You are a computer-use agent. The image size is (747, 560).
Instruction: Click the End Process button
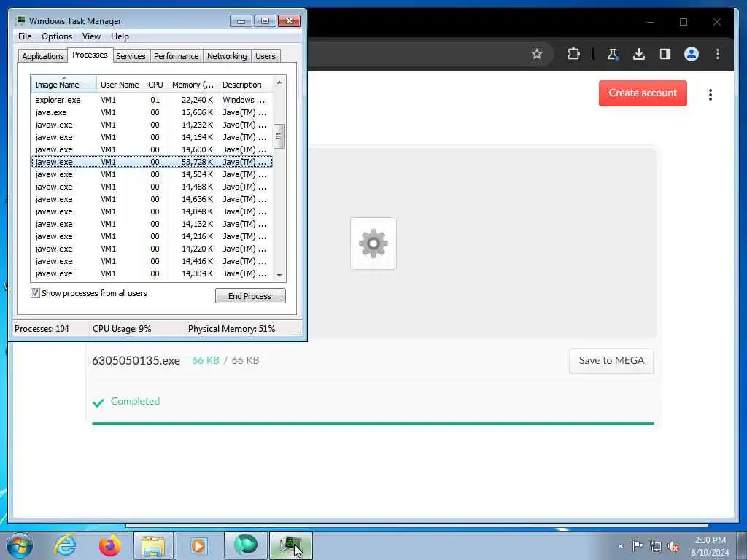pyautogui.click(x=250, y=296)
